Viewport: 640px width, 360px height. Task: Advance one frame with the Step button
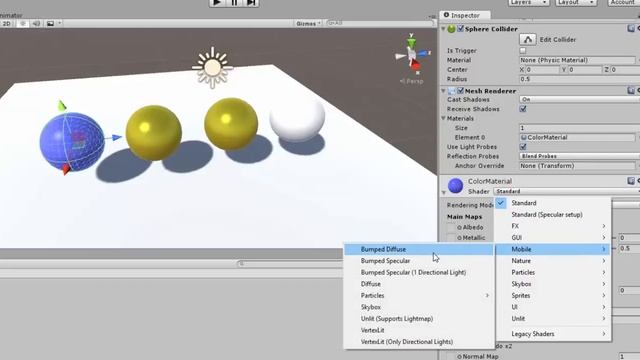[251, 3]
